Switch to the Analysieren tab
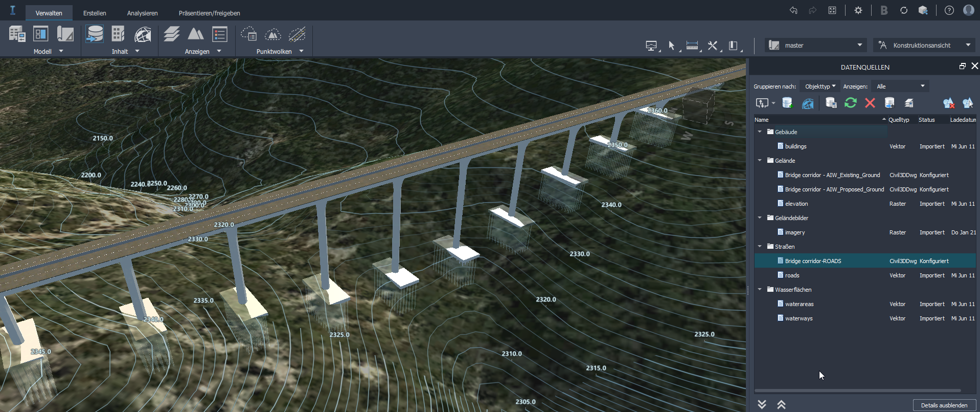This screenshot has width=980, height=412. 143,13
